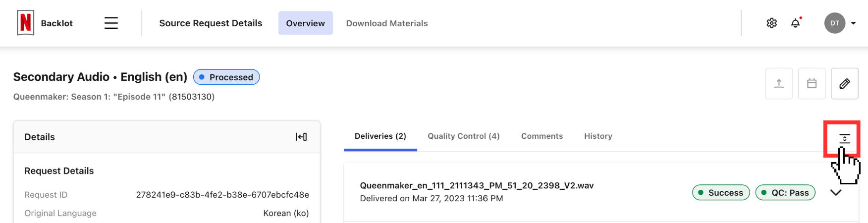Collapse the Details panel icon

pyautogui.click(x=301, y=137)
